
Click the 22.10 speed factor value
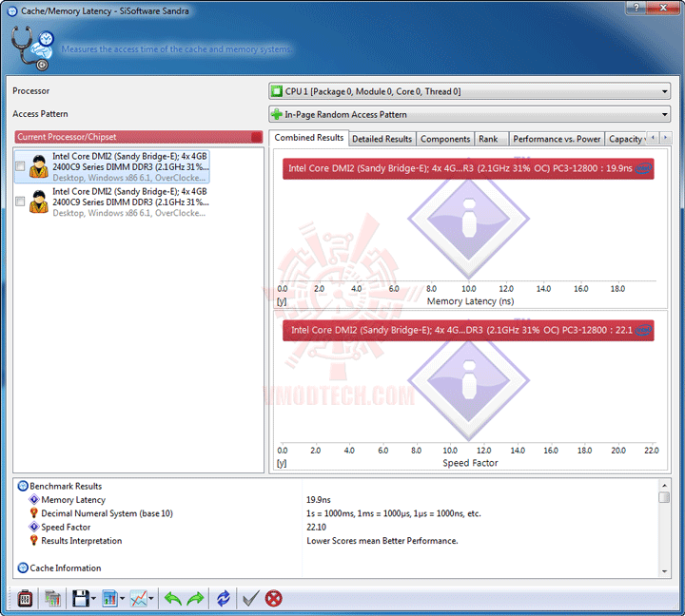click(316, 527)
